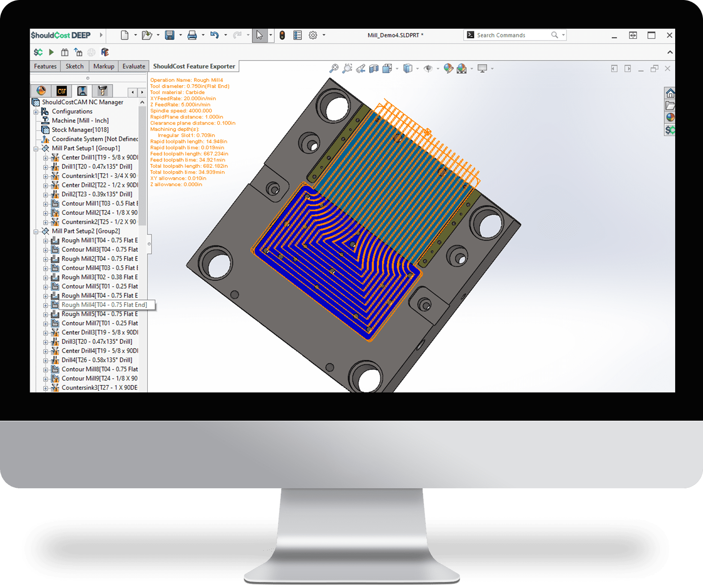
Task: Select the ShouldCost Feature Exporter tab
Action: (x=194, y=66)
